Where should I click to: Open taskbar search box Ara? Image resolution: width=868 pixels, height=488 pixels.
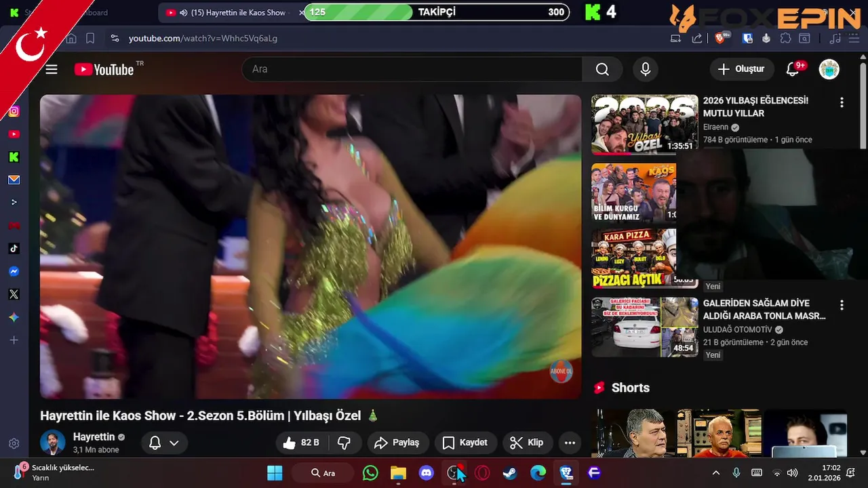click(323, 472)
